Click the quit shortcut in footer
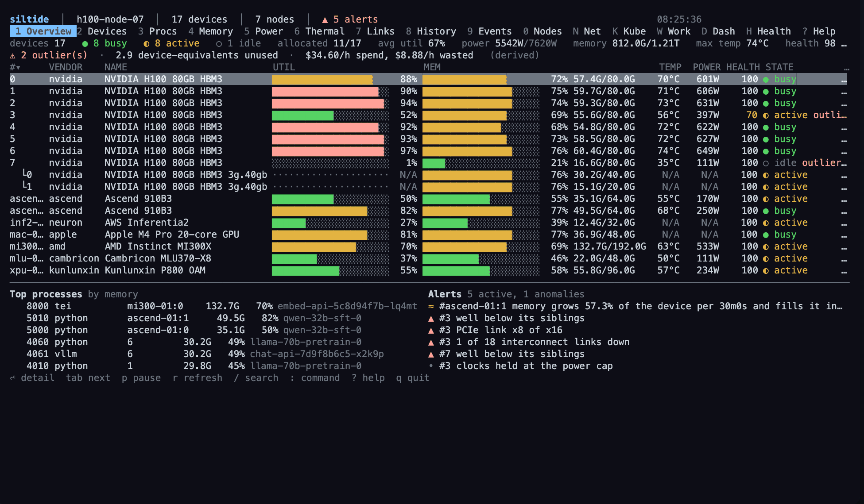 click(413, 378)
